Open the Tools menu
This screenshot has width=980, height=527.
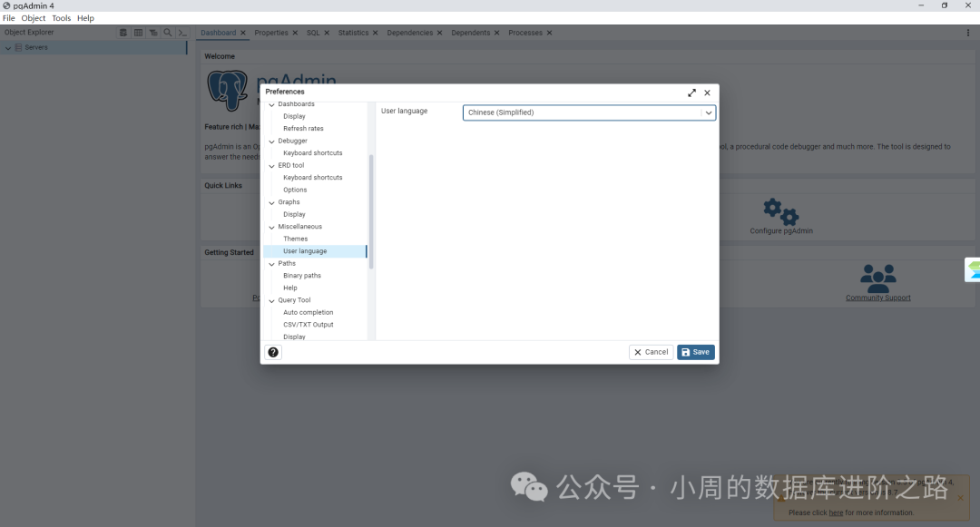point(60,17)
